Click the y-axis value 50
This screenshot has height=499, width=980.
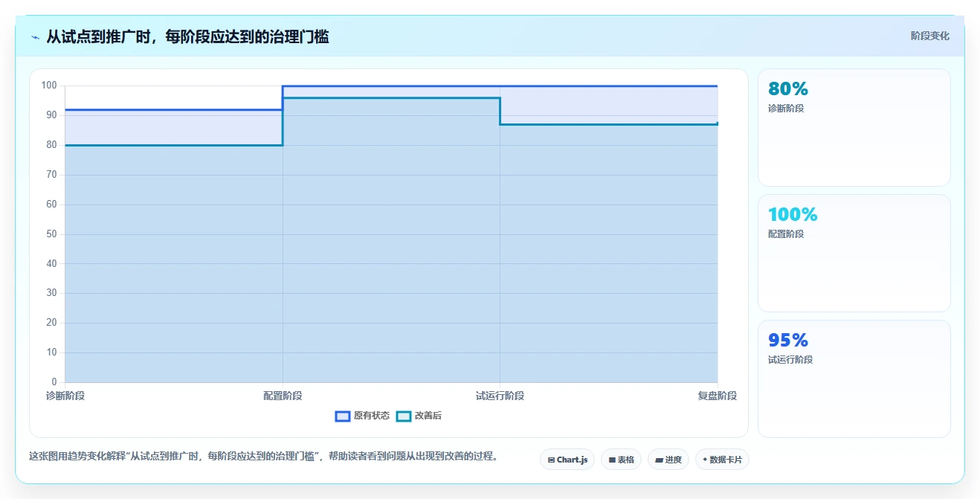point(51,234)
